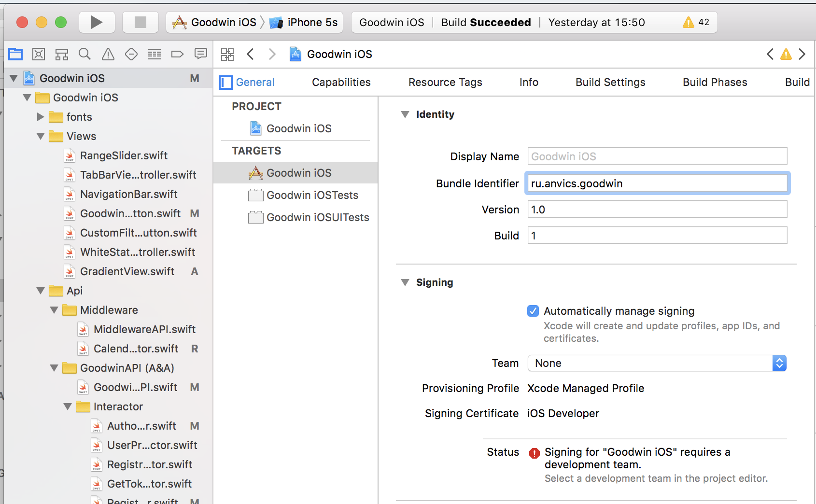The image size is (816, 504).
Task: Switch to the General tab
Action: (x=255, y=83)
